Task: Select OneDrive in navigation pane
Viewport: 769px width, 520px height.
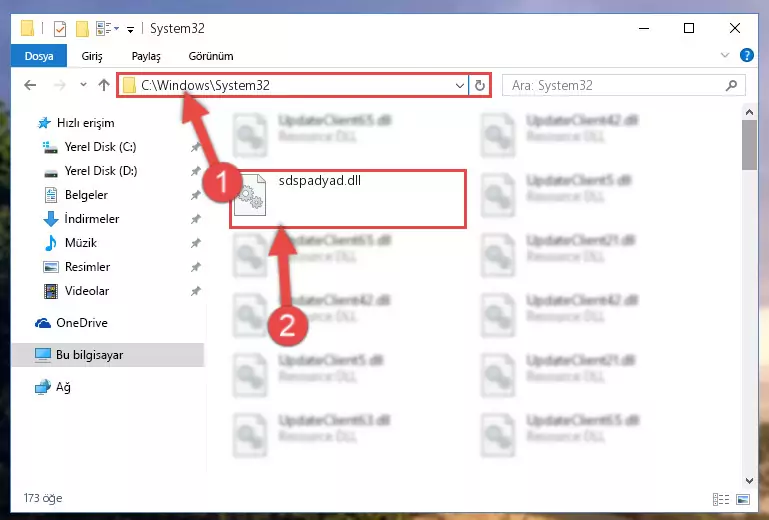Action: pos(81,323)
